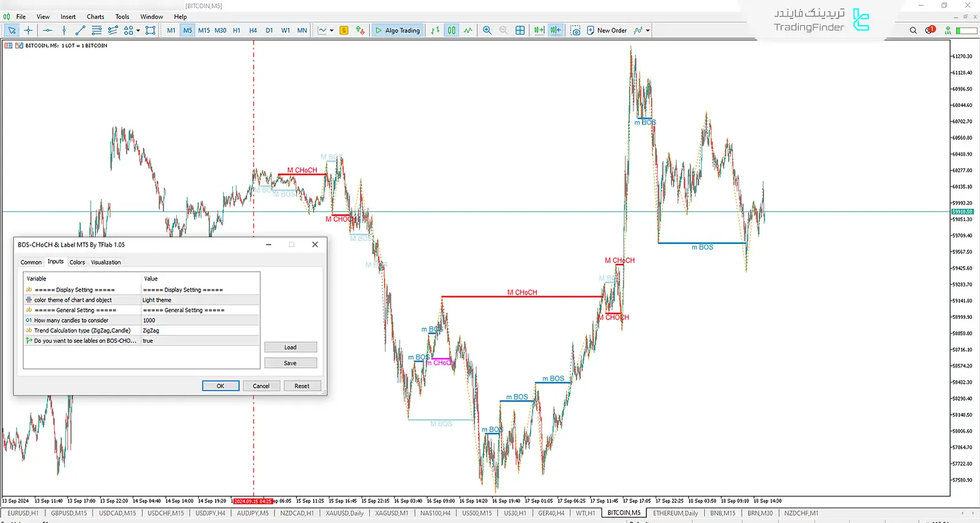
Task: Click the zoom in magnifier icon
Action: pos(487,31)
